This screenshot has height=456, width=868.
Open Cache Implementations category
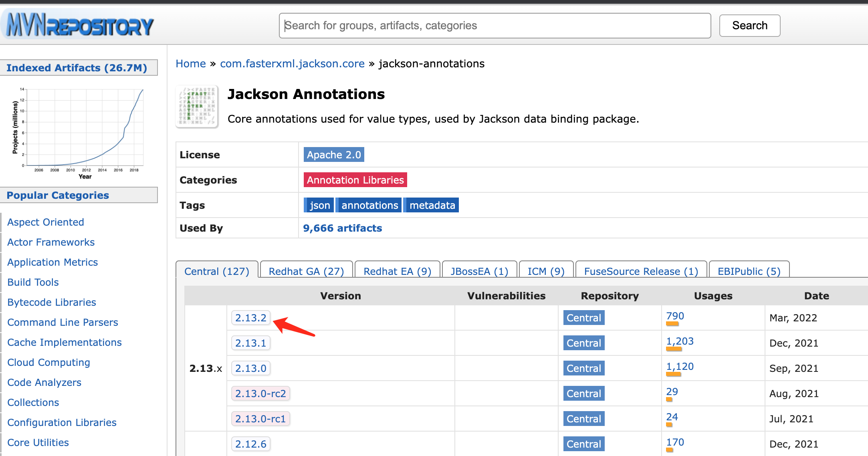click(x=65, y=342)
